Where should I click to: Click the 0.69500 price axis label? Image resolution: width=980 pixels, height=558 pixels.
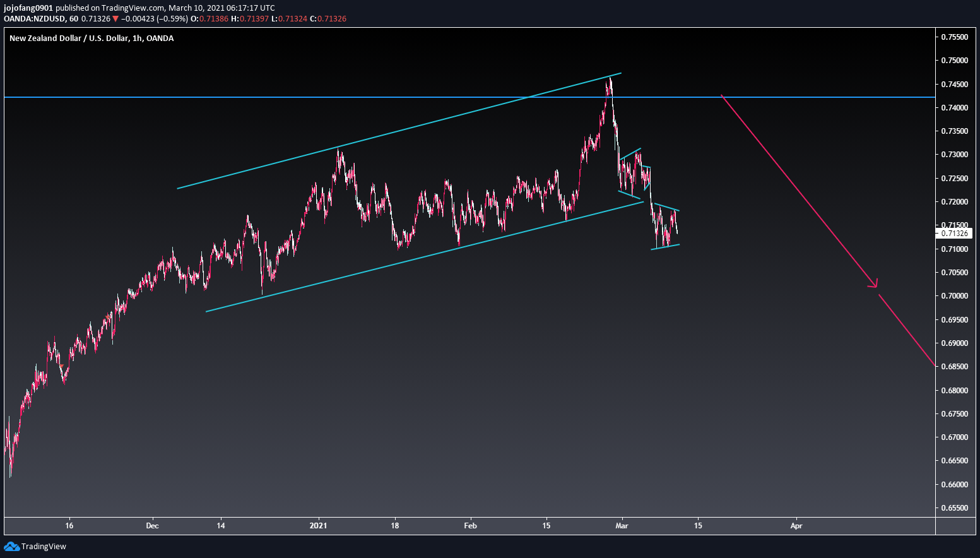click(954, 320)
